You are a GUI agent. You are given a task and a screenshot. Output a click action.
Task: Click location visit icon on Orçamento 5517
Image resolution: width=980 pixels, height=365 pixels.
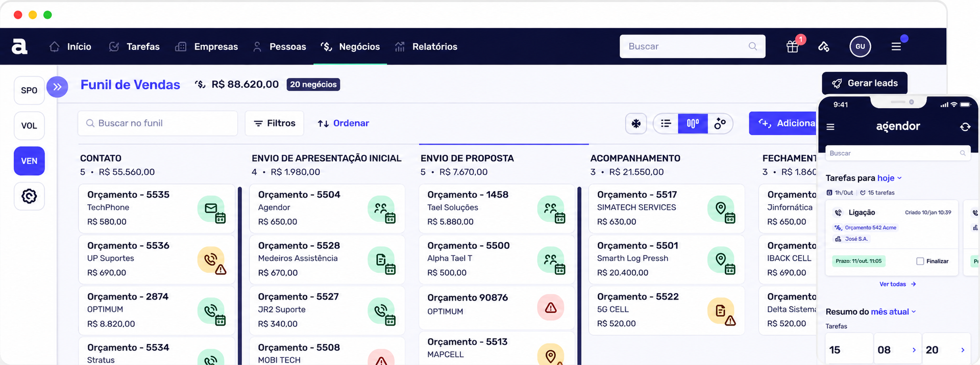tap(721, 208)
